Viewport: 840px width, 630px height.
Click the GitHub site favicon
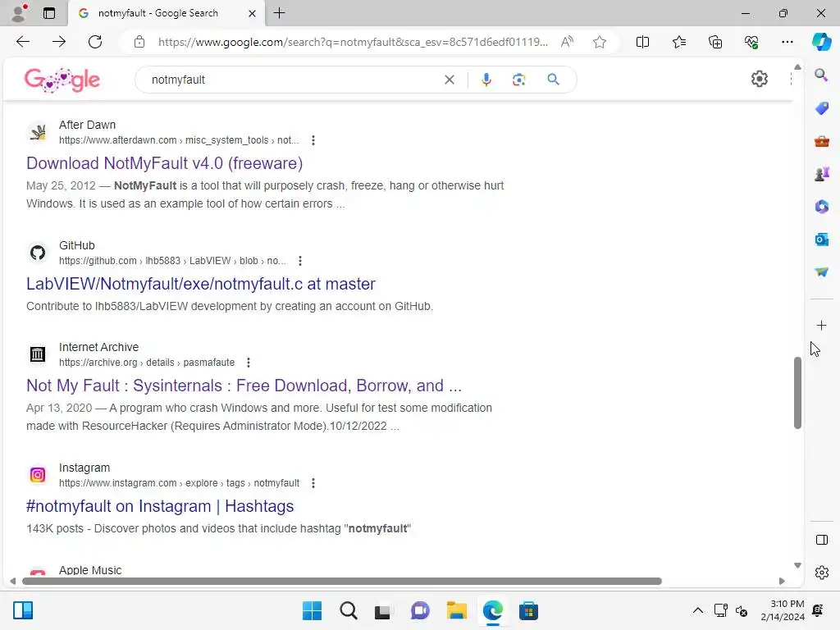[x=38, y=253]
